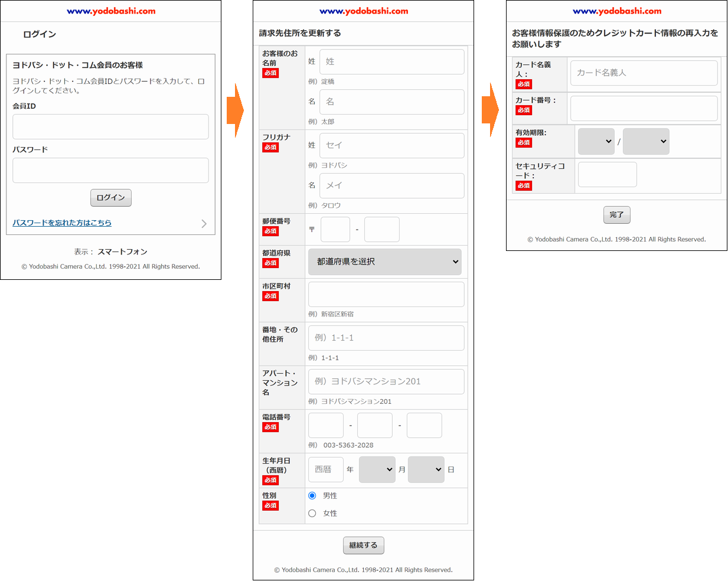This screenshot has height=581, width=728.
Task: Open the パスワードを忘れた方はこちら link
Action: click(x=62, y=223)
